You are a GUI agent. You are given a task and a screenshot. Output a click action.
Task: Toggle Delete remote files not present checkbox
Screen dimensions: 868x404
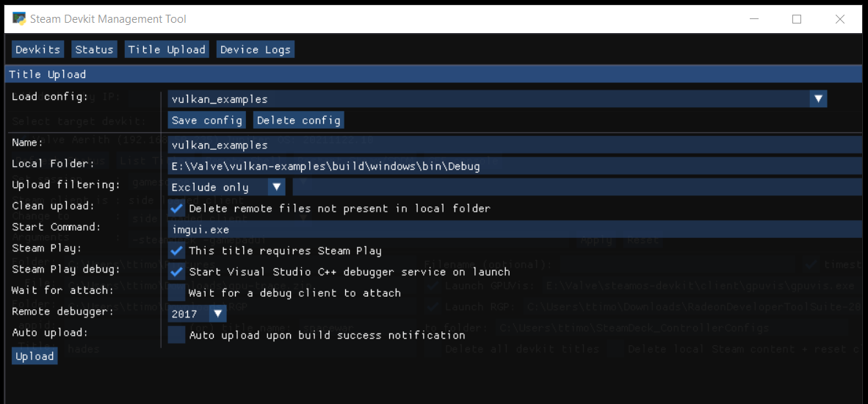pos(176,209)
